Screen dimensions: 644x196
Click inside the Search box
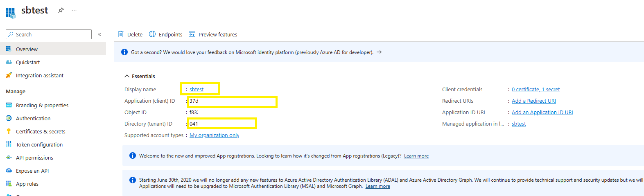(49, 34)
